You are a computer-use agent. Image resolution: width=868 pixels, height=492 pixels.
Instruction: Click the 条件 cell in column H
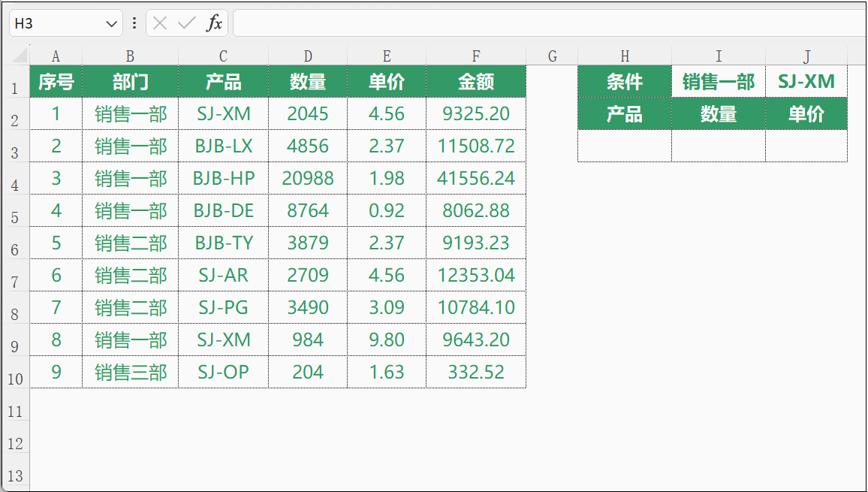pos(625,81)
